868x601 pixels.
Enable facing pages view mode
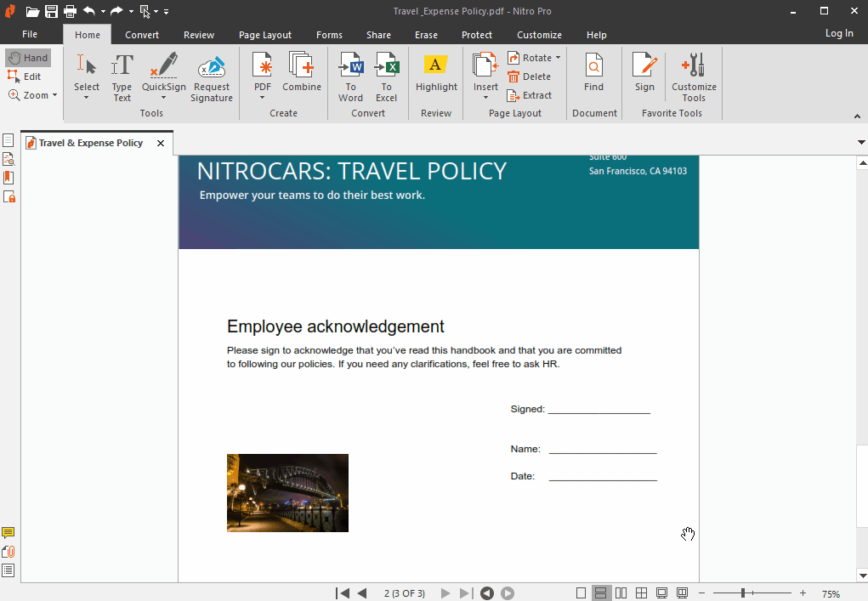coord(621,593)
